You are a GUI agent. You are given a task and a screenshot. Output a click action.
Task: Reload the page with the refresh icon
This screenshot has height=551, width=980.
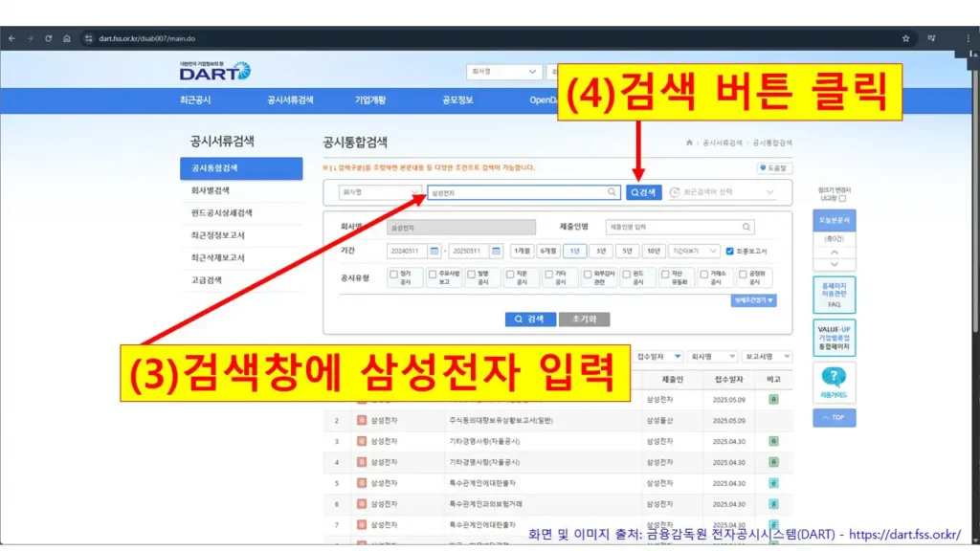48,38
